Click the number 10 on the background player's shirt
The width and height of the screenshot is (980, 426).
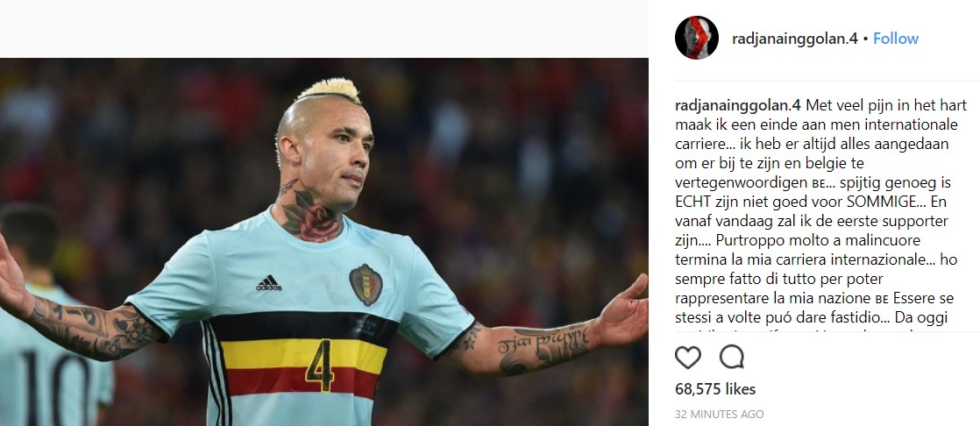click(58, 387)
